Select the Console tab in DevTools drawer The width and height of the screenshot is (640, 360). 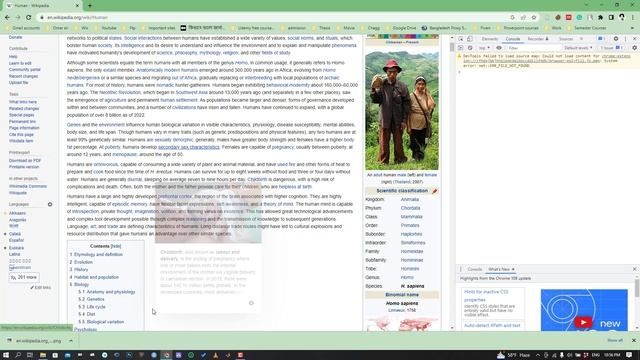[474, 269]
